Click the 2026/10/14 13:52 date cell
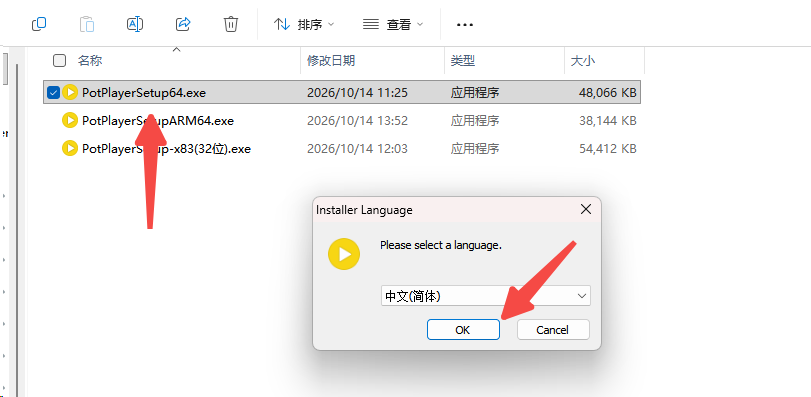 357,120
